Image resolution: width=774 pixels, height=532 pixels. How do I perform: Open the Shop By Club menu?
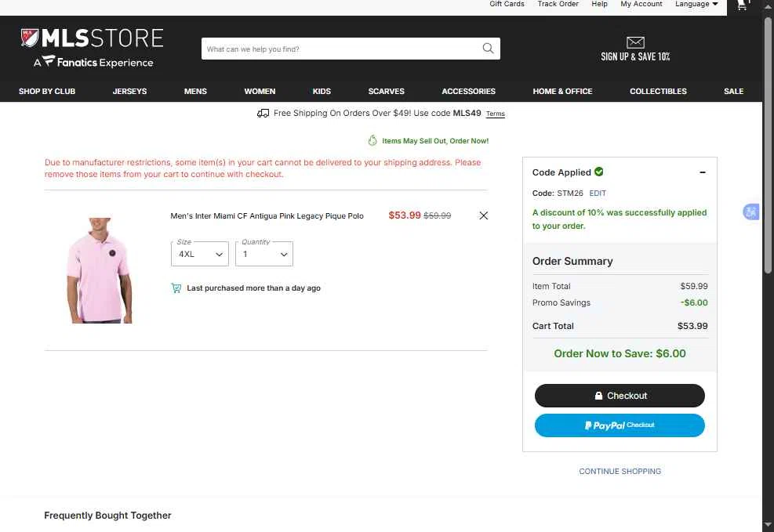[47, 92]
